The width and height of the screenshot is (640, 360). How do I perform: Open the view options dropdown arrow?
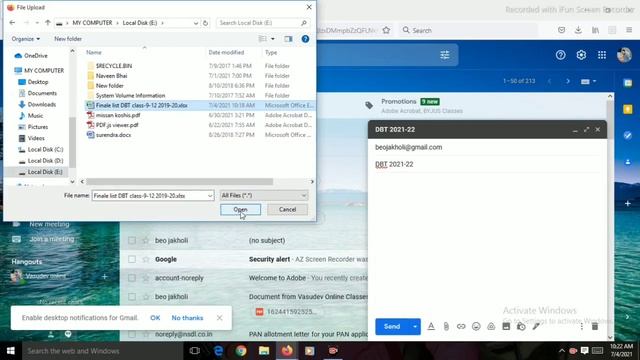coord(273,39)
